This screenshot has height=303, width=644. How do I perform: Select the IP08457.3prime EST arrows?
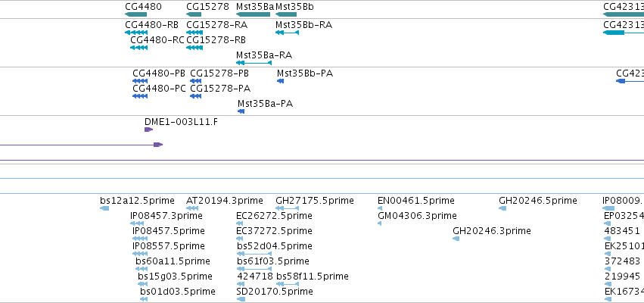[137, 223]
